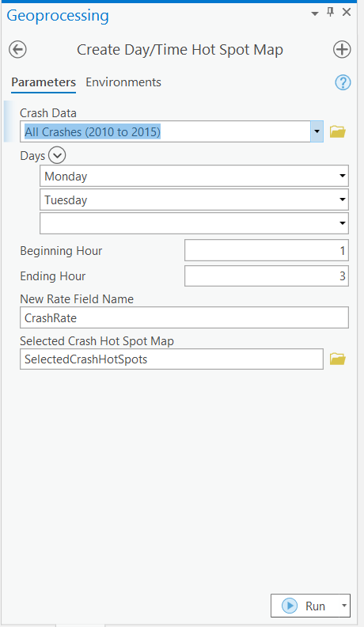364x627 pixels.
Task: Click the All Crashes (2010 to 2015) field
Action: pyautogui.click(x=165, y=131)
